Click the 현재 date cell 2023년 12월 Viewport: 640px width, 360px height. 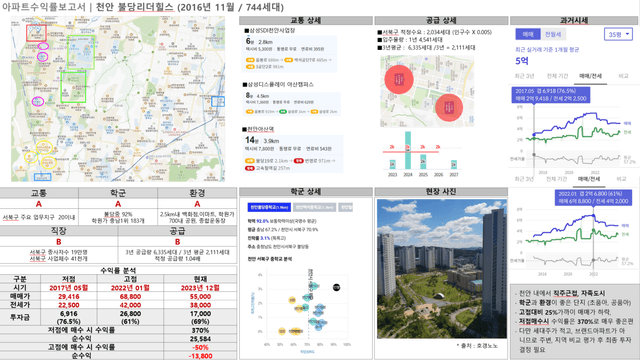click(x=200, y=288)
